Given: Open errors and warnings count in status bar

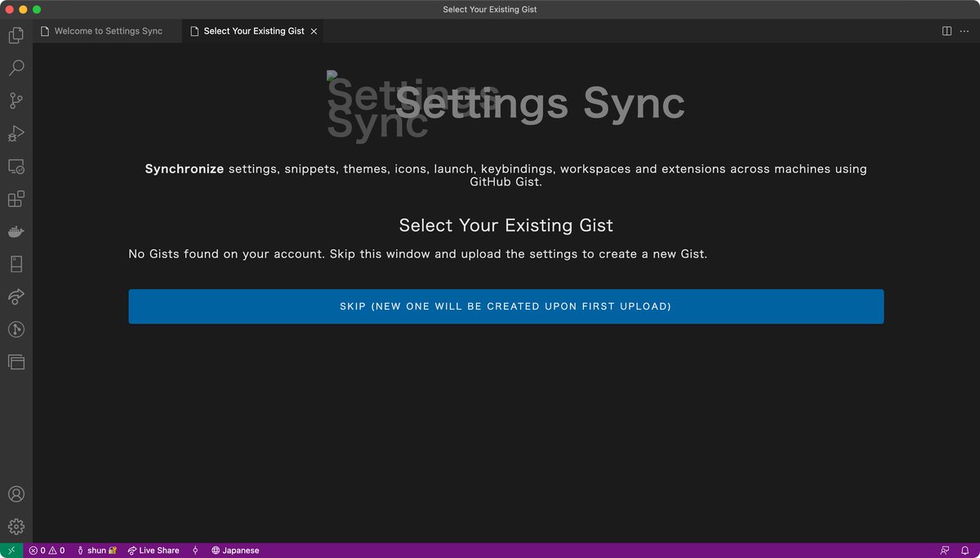Looking at the screenshot, I should click(x=47, y=551).
